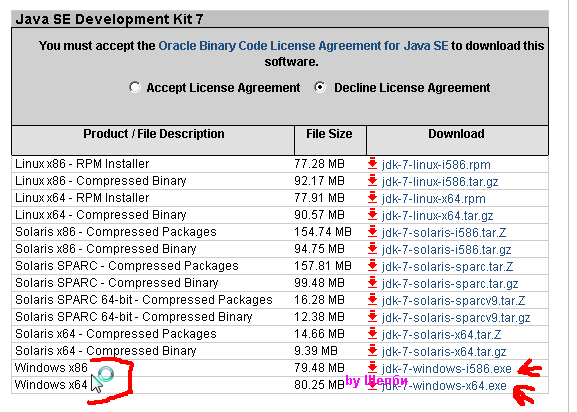
Task: Click the 94.75 MB file size
Action: tap(319, 249)
